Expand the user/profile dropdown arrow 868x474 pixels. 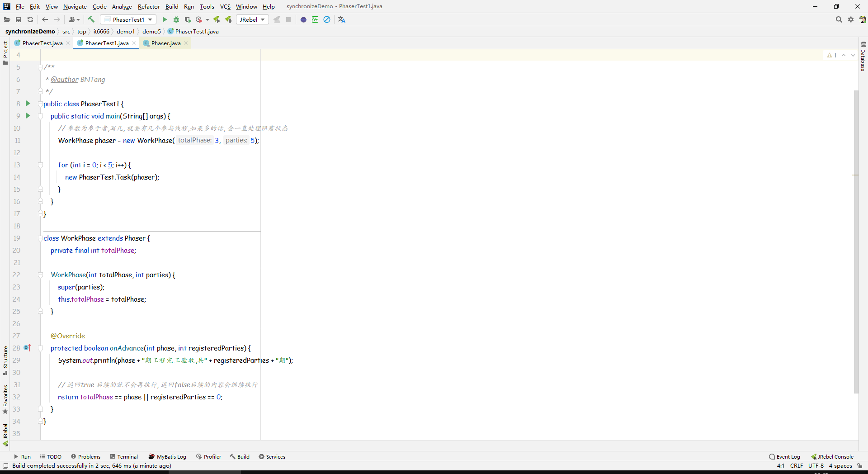pos(78,19)
